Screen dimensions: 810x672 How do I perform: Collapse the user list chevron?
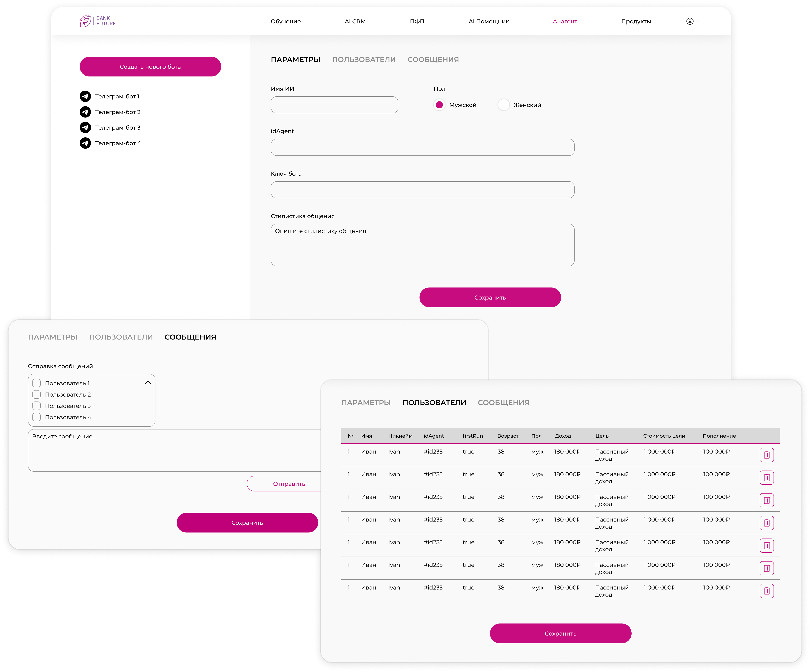point(148,383)
